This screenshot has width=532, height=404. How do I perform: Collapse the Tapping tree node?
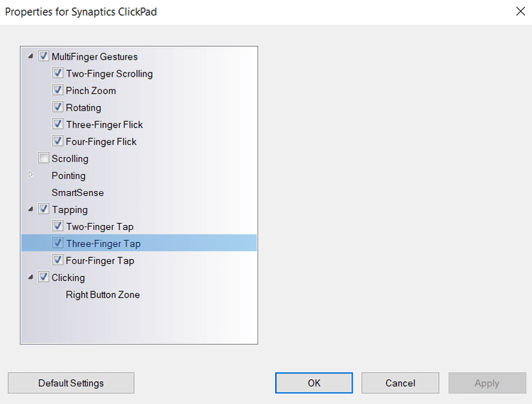[x=31, y=209]
